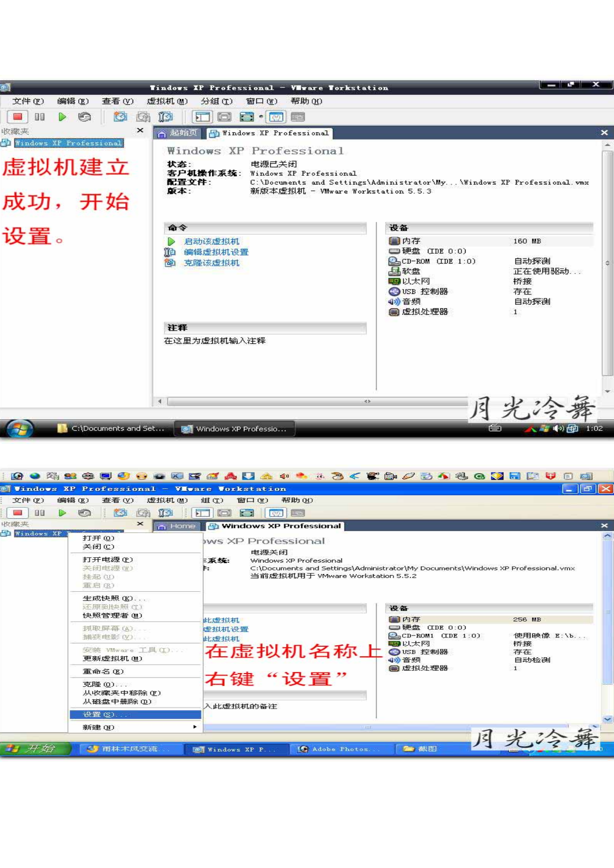Select the 内存 160 MB device row
This screenshot has height=868, width=614.
[x=490, y=241]
